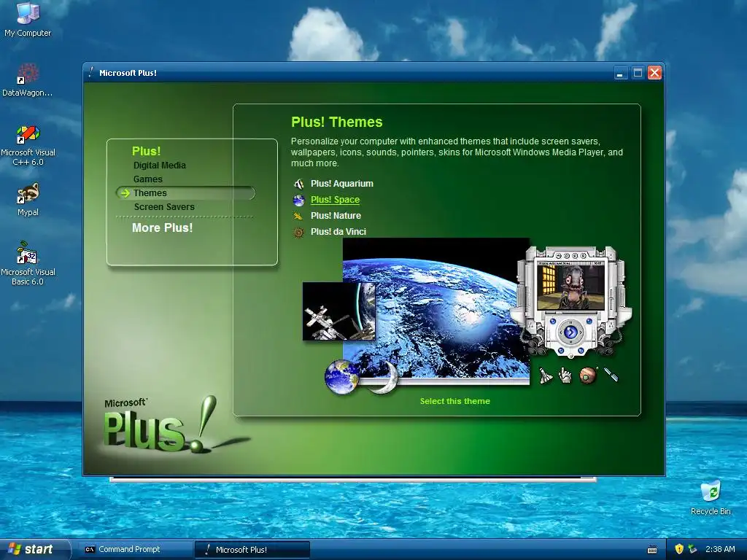Open the Plus! Space theme link
The height and width of the screenshot is (560, 747).
(x=335, y=200)
